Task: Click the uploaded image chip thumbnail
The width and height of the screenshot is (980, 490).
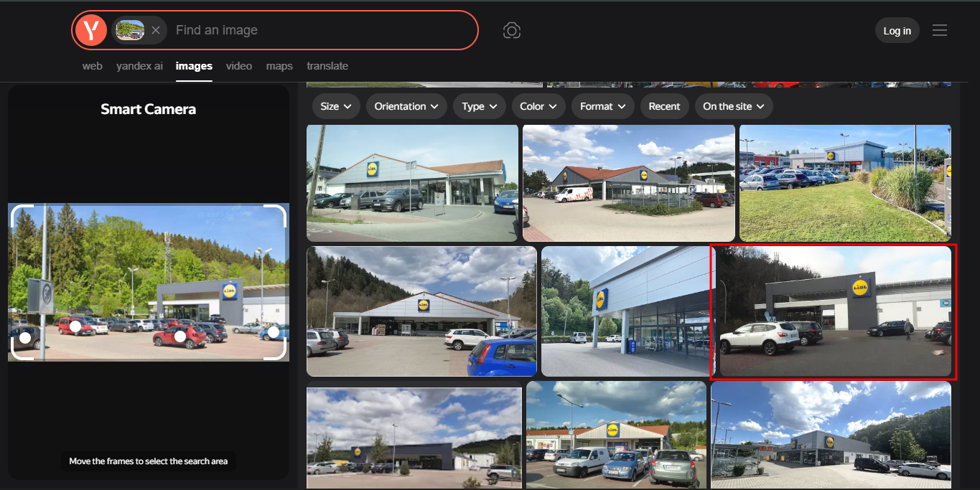Action: click(130, 30)
